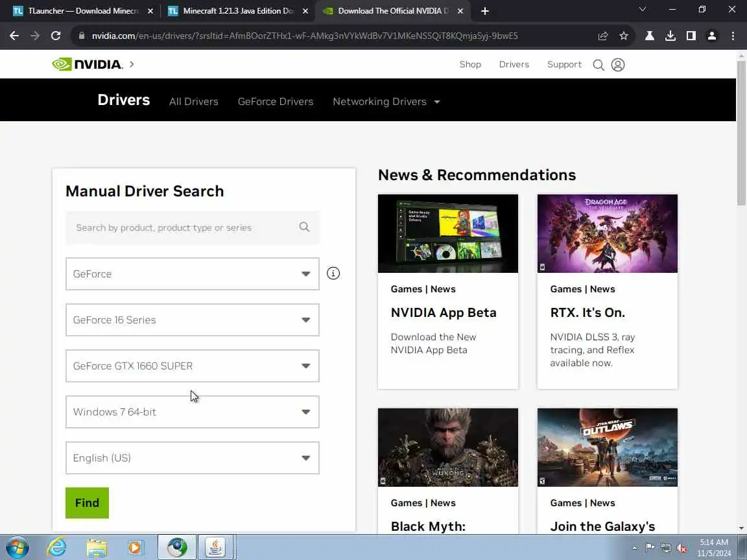The width and height of the screenshot is (747, 560).
Task: Click the share page icon in address bar
Action: [x=602, y=36]
